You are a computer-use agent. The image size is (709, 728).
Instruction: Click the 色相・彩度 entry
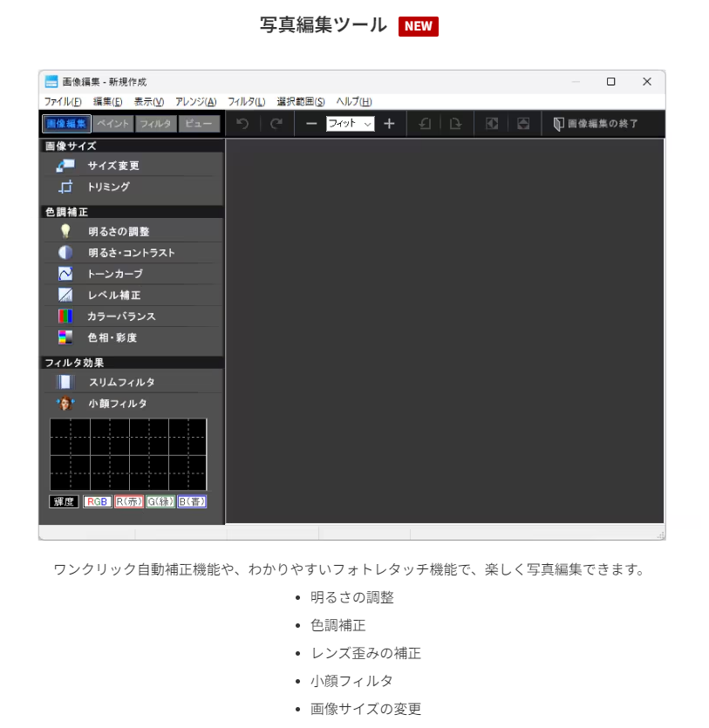coord(112,337)
